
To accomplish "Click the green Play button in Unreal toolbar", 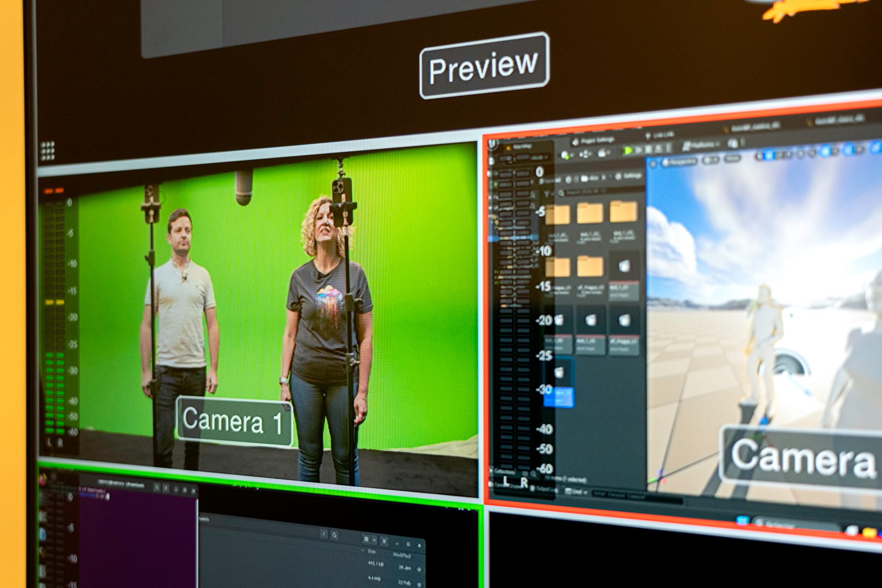I will click(x=628, y=150).
